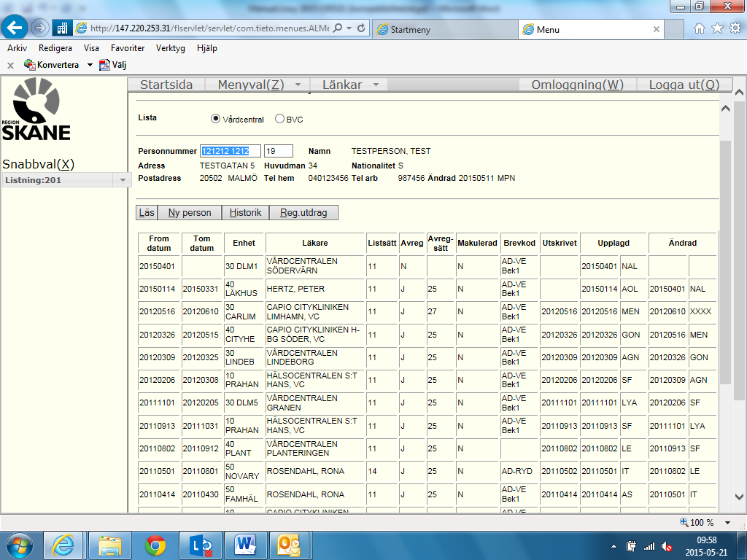Image resolution: width=747 pixels, height=560 pixels.
Task: Open Lync from the taskbar
Action: [x=201, y=545]
